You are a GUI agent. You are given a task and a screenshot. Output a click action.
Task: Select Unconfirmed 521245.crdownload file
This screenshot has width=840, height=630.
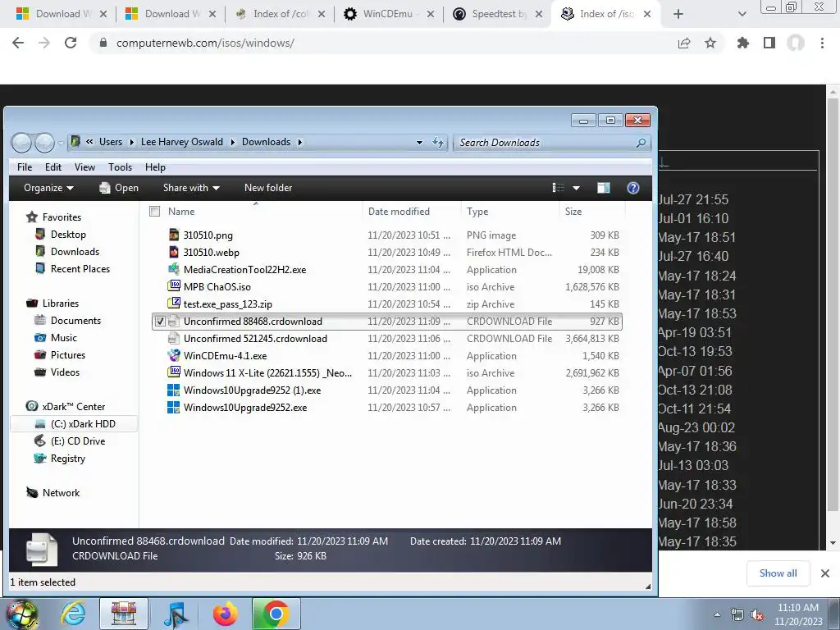coord(387,339)
